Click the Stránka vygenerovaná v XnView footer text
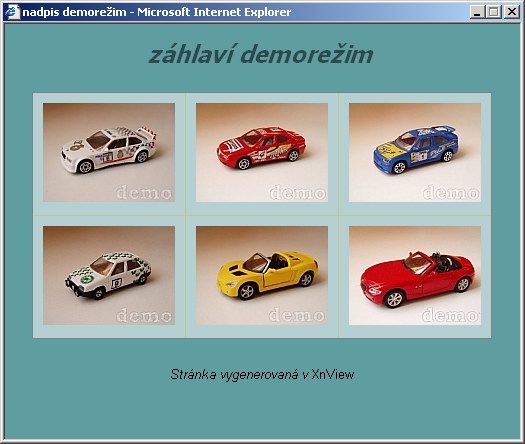 pyautogui.click(x=262, y=374)
